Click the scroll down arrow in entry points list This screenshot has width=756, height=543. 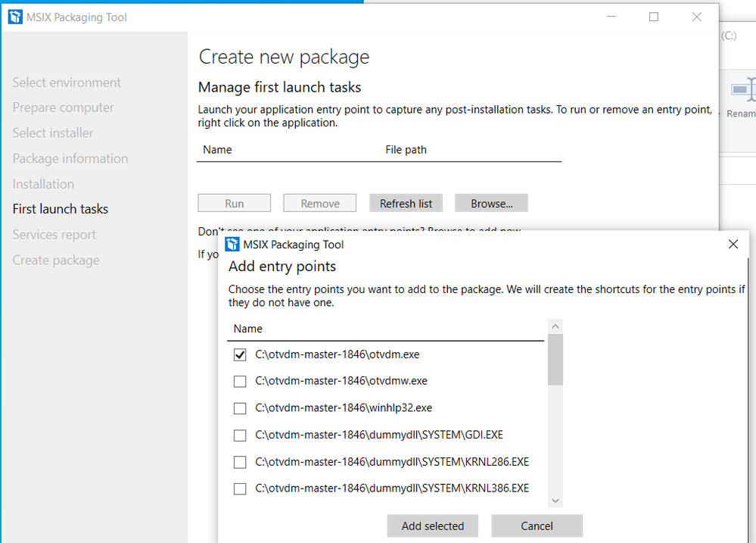[555, 501]
